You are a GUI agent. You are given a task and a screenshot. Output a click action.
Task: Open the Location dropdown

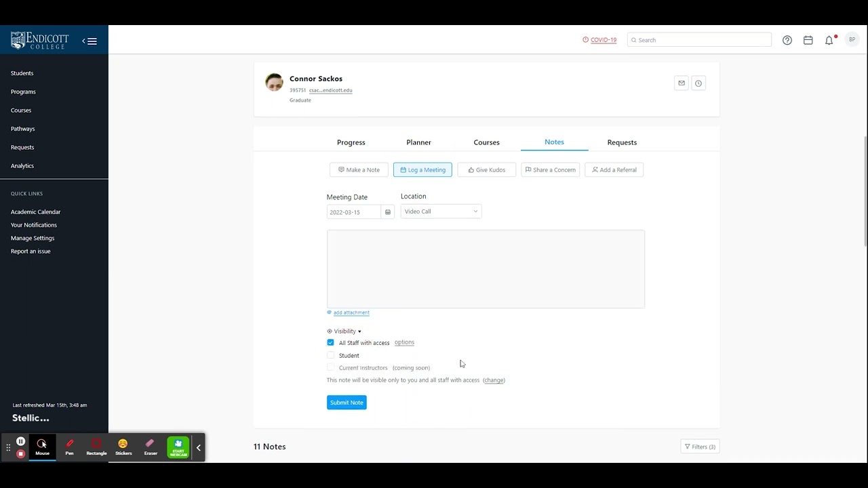pyautogui.click(x=441, y=211)
